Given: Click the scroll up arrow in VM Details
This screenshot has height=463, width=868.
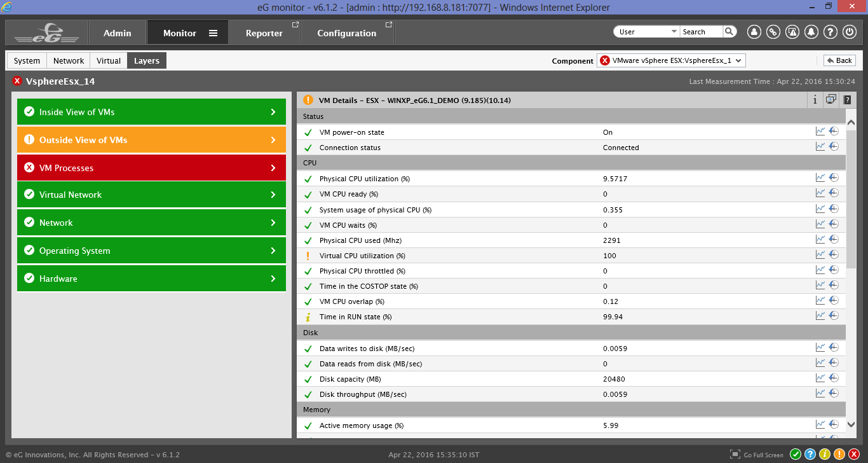Looking at the screenshot, I should tap(851, 122).
